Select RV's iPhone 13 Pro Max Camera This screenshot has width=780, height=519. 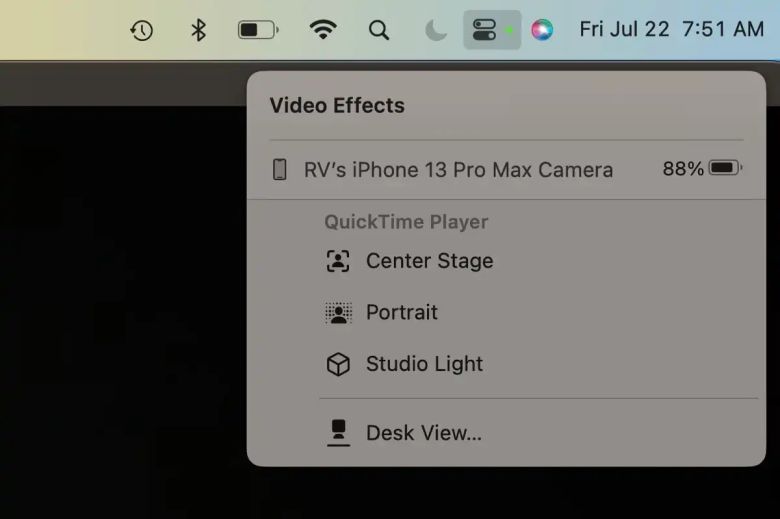458,170
